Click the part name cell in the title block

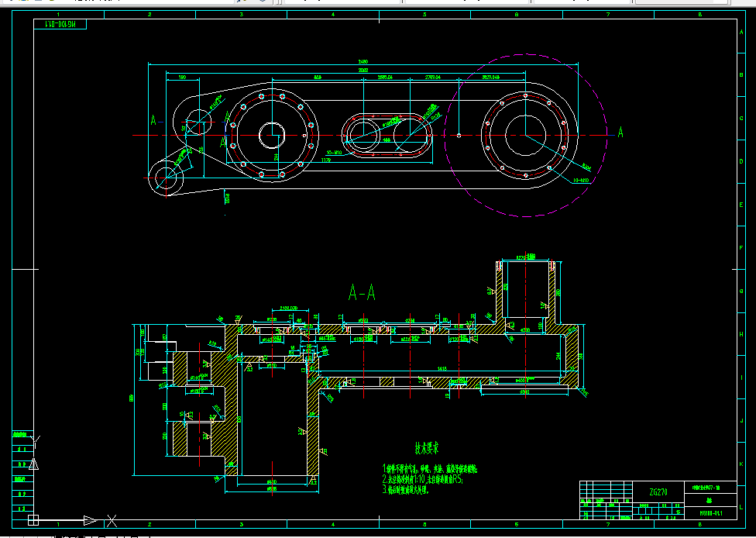pos(710,500)
